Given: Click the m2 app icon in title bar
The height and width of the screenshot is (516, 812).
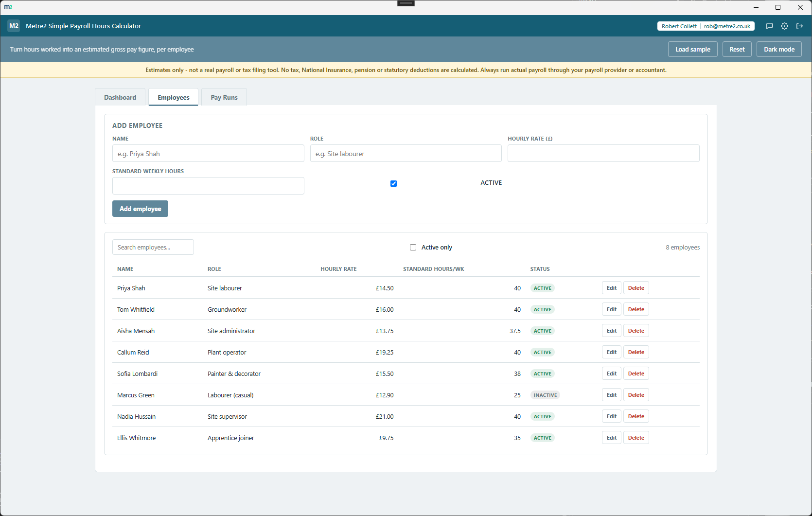Looking at the screenshot, I should coord(8,7).
